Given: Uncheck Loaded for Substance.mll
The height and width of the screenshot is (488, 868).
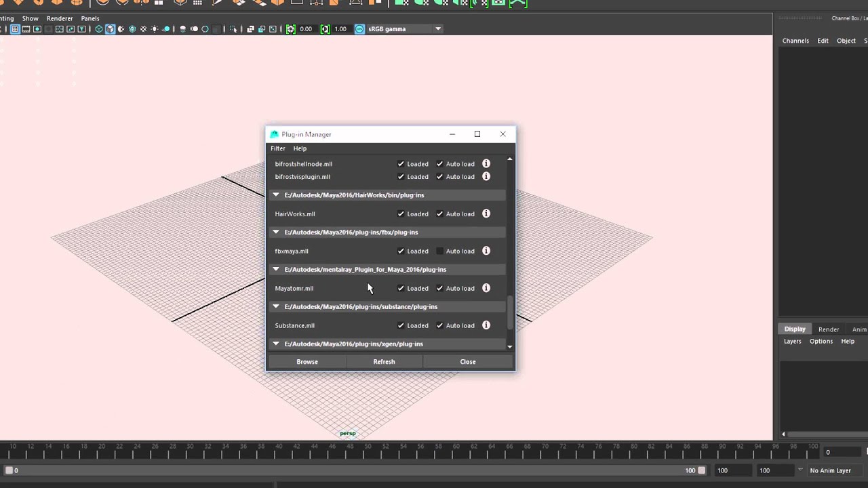Looking at the screenshot, I should (401, 325).
